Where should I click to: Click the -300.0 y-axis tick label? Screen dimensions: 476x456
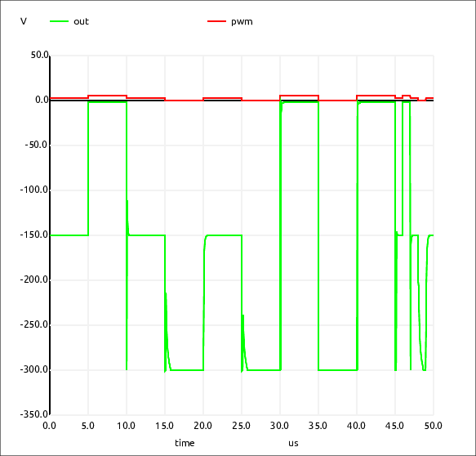point(34,369)
